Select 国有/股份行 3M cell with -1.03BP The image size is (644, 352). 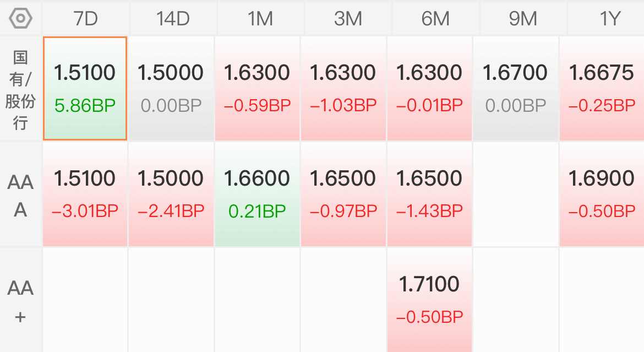pos(343,88)
